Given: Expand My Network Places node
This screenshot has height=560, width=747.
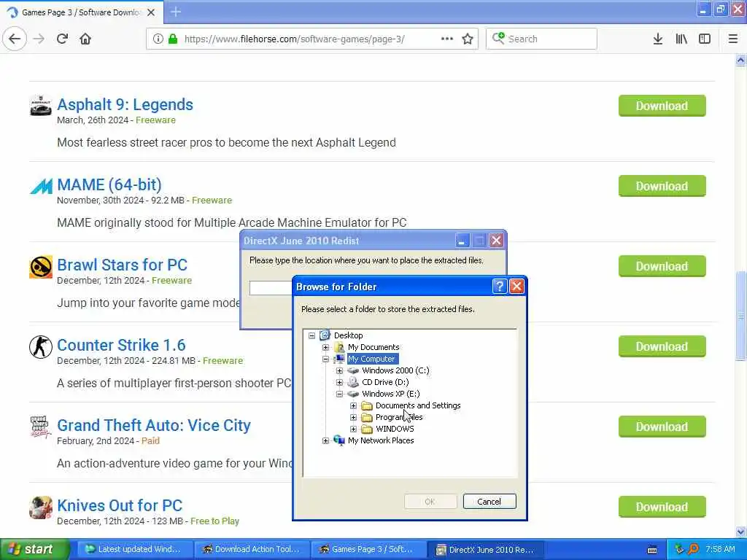Looking at the screenshot, I should (x=326, y=440).
